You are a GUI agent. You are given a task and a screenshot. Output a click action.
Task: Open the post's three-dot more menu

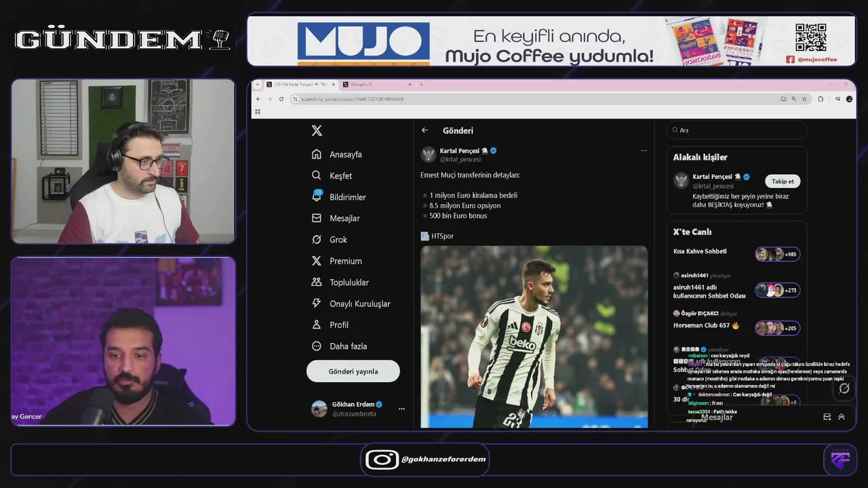pos(644,150)
